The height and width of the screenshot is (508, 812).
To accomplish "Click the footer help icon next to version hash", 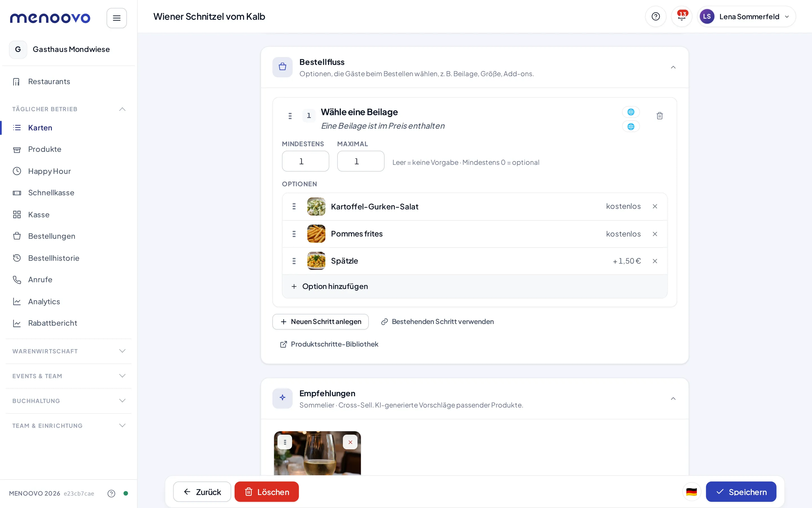I will 111,493.
